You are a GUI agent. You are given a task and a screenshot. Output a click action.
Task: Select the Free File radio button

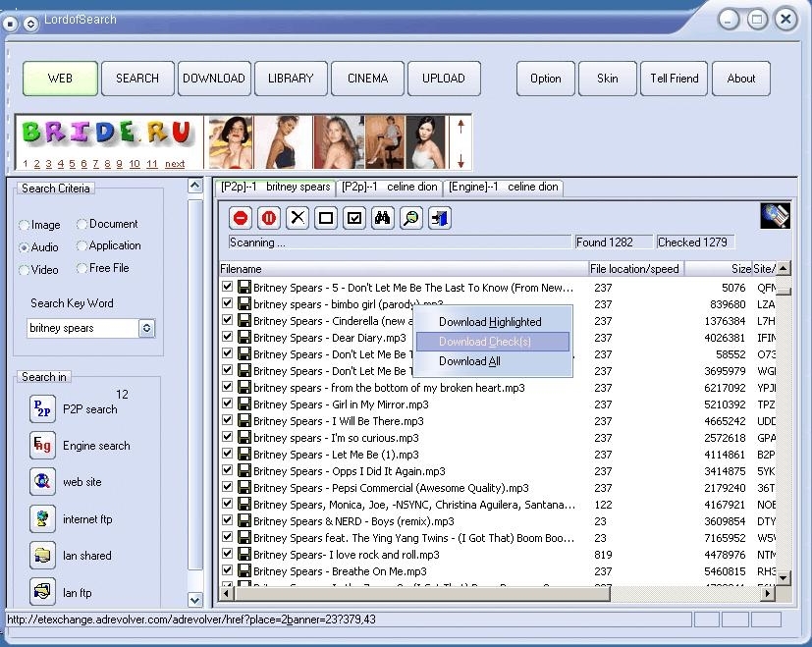[81, 268]
